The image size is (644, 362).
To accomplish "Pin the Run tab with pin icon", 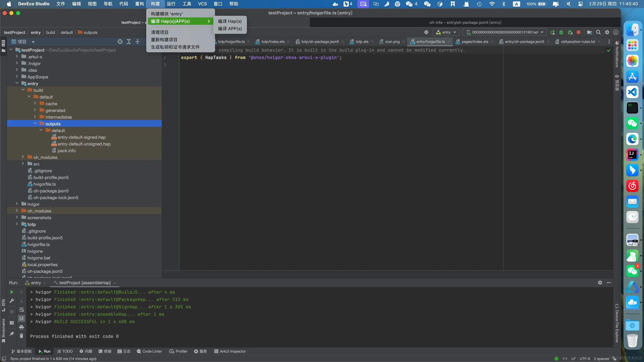I will [x=12, y=333].
